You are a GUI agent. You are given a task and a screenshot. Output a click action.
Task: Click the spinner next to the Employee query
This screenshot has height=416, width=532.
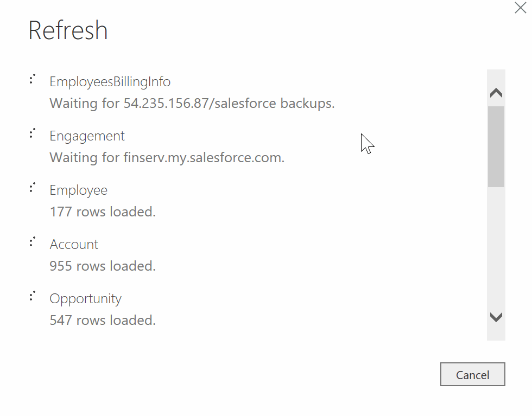click(32, 188)
